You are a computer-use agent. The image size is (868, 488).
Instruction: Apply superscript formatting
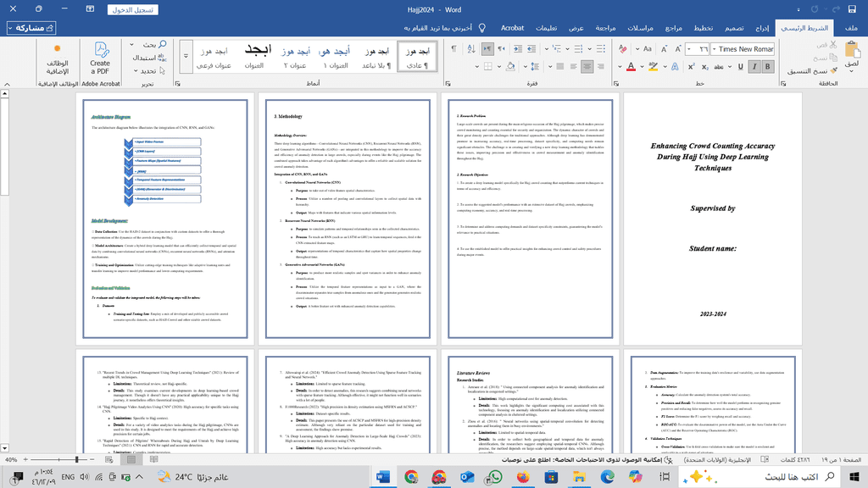pyautogui.click(x=691, y=66)
